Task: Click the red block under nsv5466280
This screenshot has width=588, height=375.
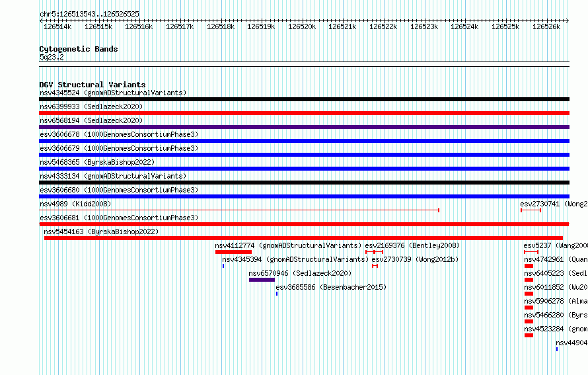Action: click(x=529, y=321)
